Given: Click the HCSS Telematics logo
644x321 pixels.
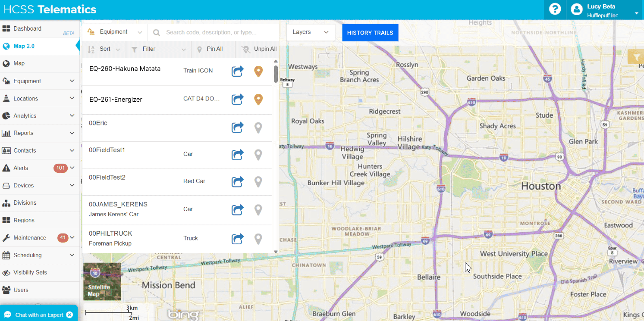Looking at the screenshot, I should point(50,9).
